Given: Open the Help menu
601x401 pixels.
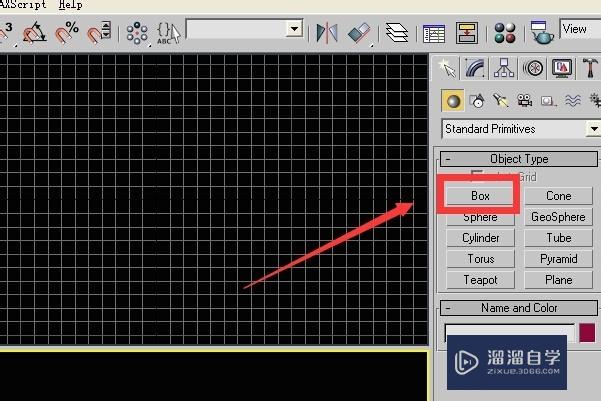Looking at the screenshot, I should click(71, 5).
